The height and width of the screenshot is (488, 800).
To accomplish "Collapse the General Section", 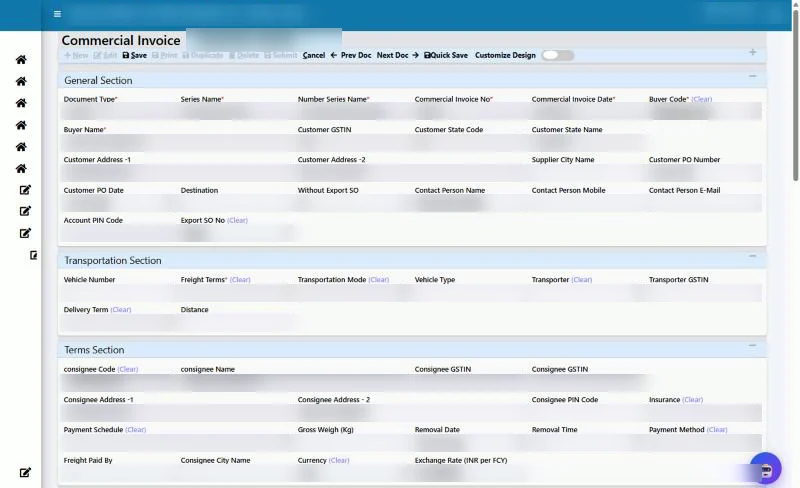I will (x=753, y=76).
